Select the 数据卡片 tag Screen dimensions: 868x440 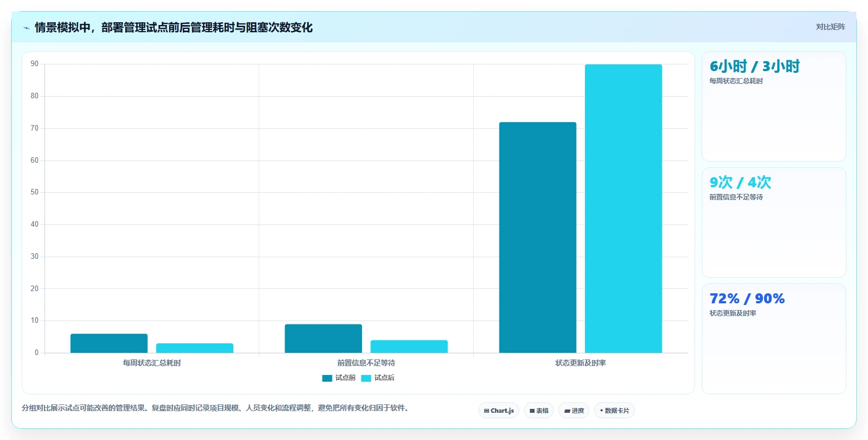click(x=614, y=411)
